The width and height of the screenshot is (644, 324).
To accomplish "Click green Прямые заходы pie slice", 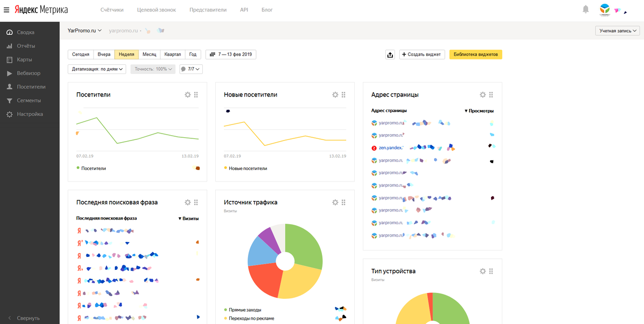I will point(304,244).
